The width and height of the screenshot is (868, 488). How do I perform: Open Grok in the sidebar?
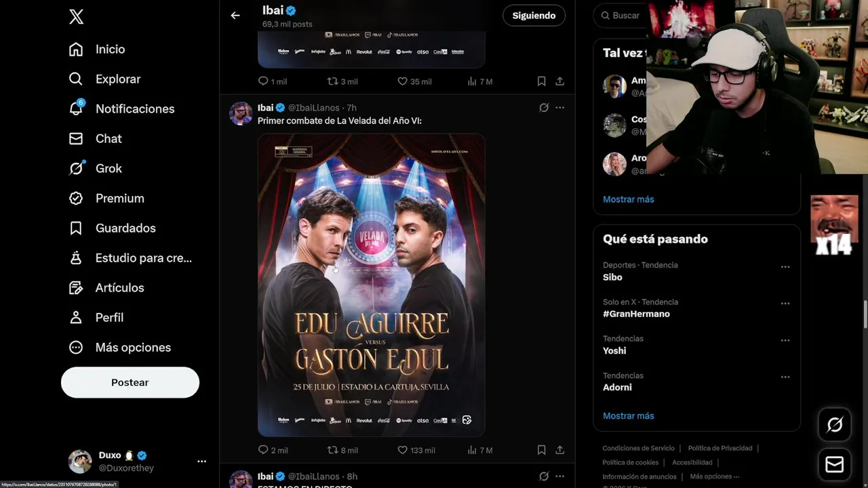(96, 168)
